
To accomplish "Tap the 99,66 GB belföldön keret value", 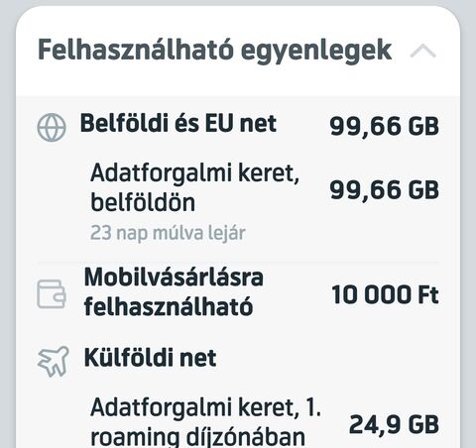I will pyautogui.click(x=385, y=190).
